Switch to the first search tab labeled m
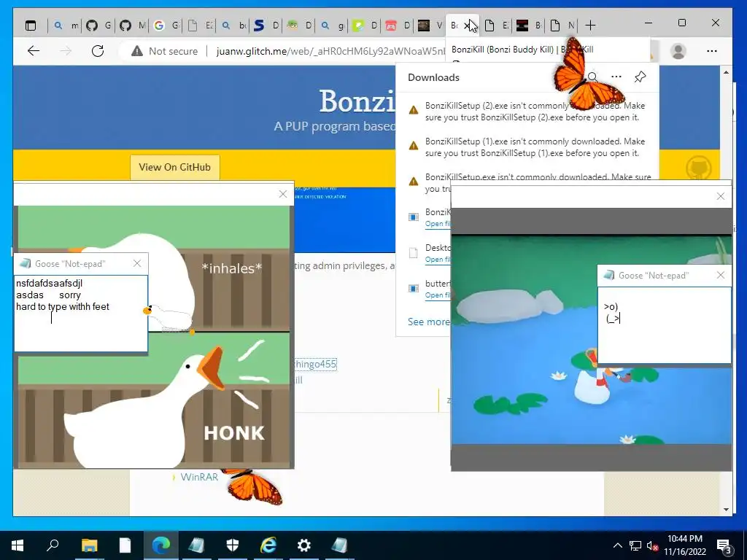Viewport: 747px width, 560px height. (x=66, y=26)
